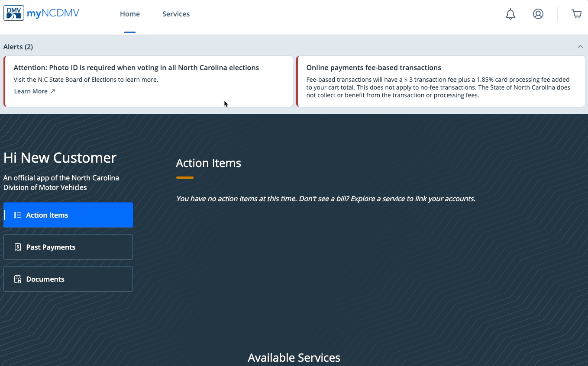Click the myNCDMV brand text

53,13
